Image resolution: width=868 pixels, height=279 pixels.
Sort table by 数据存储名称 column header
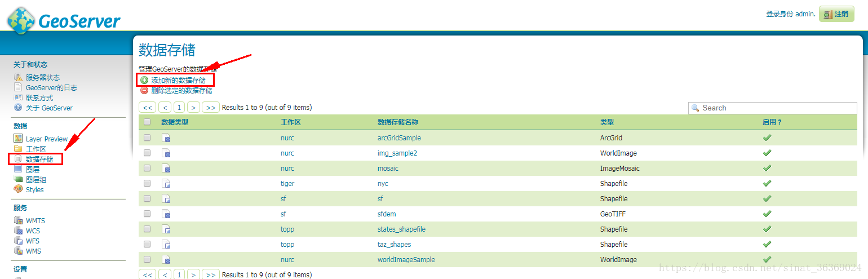pyautogui.click(x=398, y=122)
